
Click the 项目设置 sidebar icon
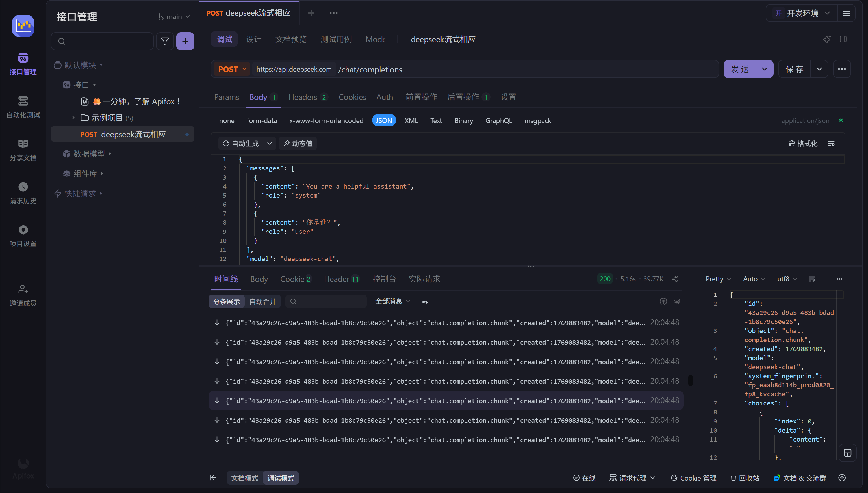[x=23, y=230]
